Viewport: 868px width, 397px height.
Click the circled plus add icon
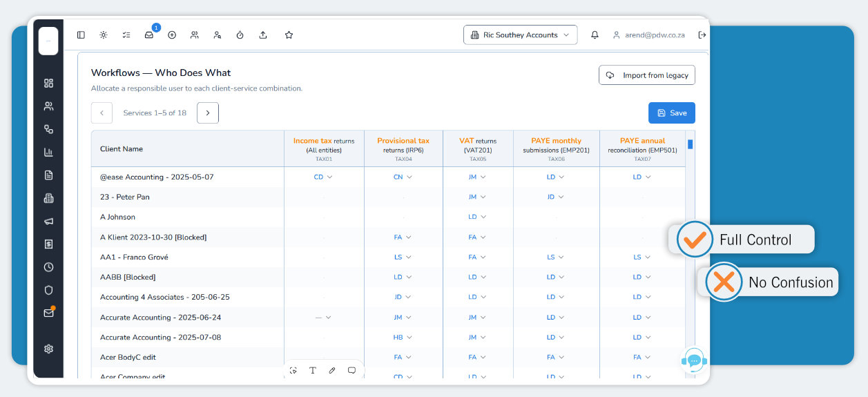tap(172, 35)
